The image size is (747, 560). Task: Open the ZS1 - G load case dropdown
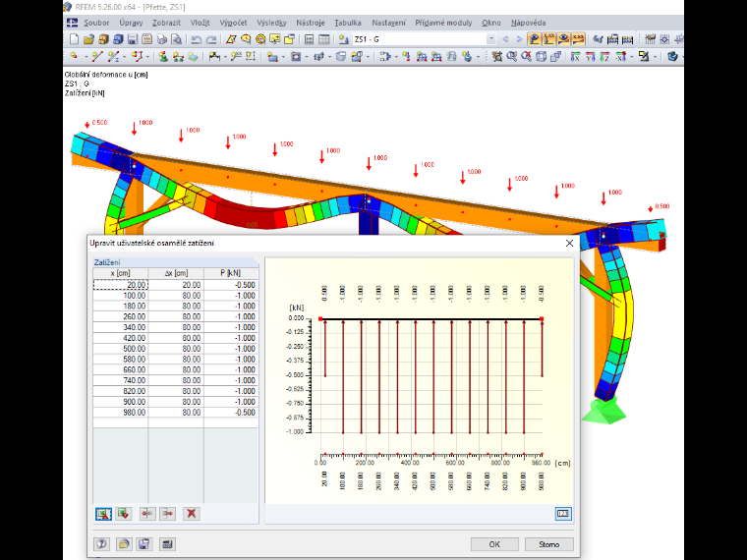click(491, 39)
